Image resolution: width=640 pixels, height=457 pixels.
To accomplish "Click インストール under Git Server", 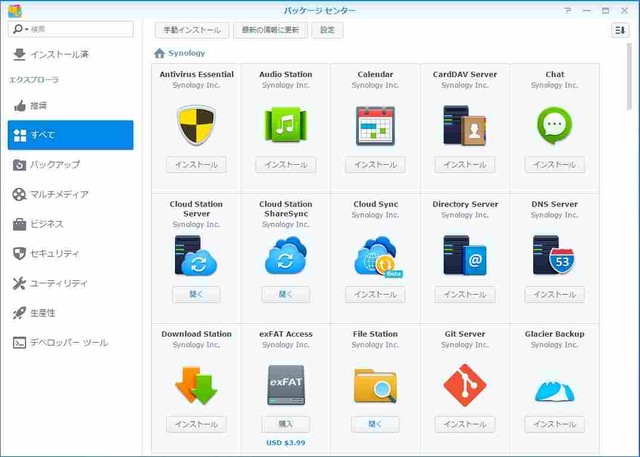I will coord(465,424).
